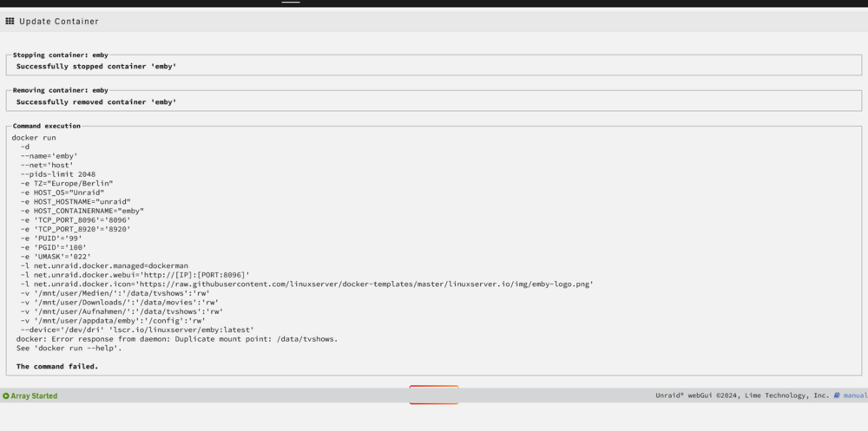Click the --pids-limit 2048 line
Image resolution: width=868 pixels, height=431 pixels.
click(x=57, y=174)
